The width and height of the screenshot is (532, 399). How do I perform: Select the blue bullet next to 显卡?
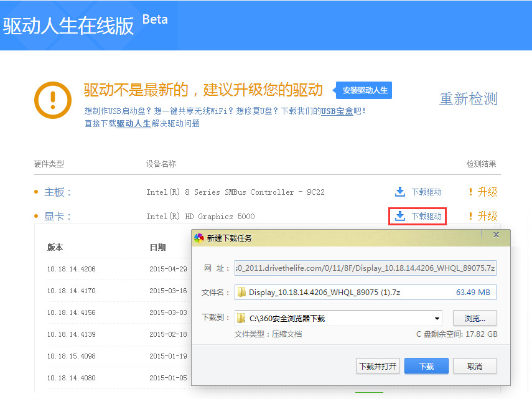tap(36, 216)
